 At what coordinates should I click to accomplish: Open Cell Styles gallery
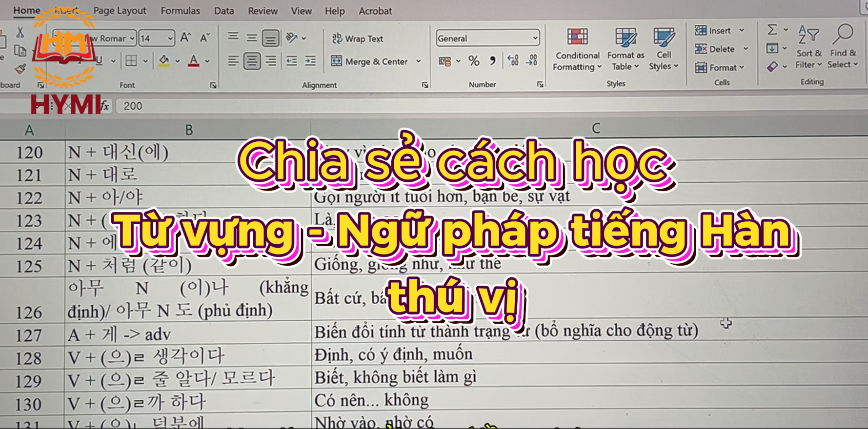coord(664,49)
